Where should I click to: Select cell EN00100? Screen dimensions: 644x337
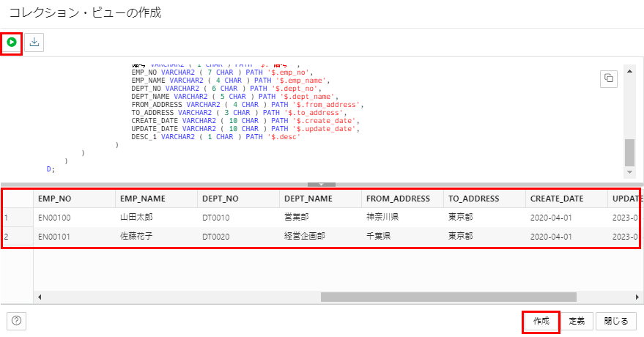point(74,218)
